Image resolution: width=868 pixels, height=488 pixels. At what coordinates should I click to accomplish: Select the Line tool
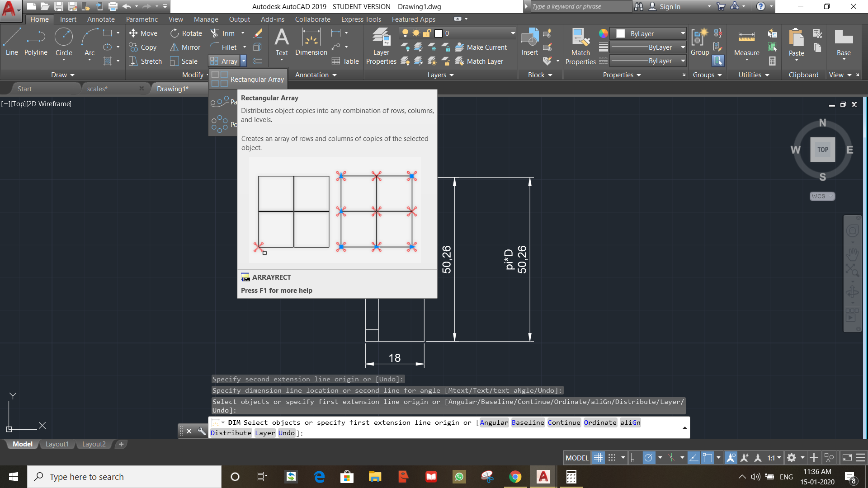pyautogui.click(x=12, y=42)
